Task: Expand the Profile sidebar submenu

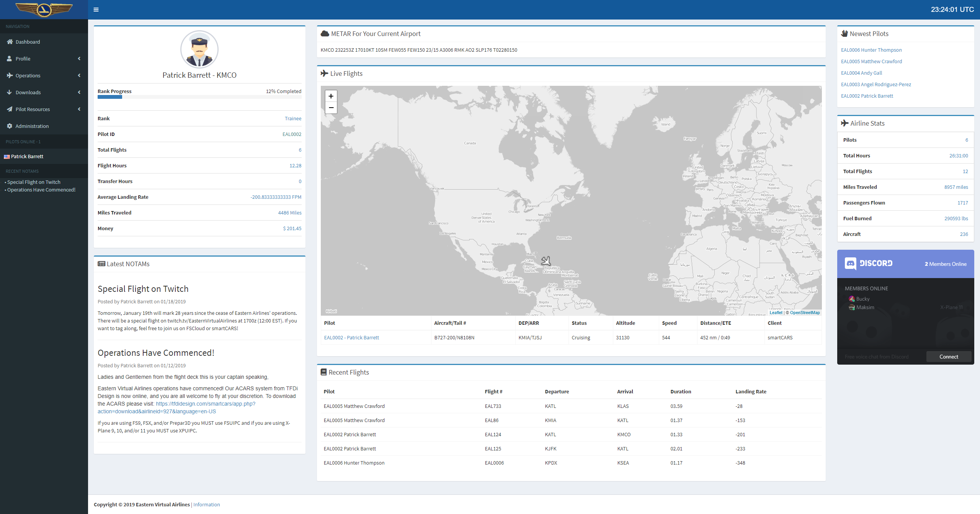Action: (x=79, y=59)
